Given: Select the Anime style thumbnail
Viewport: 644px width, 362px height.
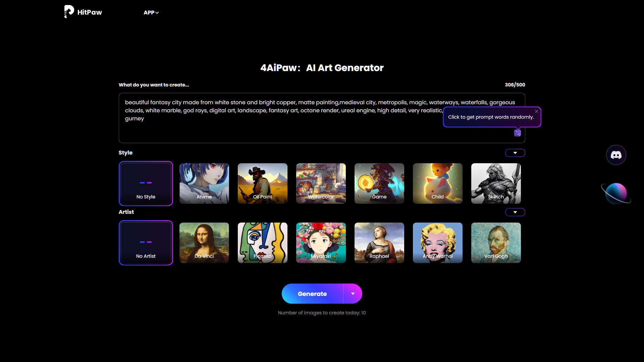Looking at the screenshot, I should click(204, 183).
